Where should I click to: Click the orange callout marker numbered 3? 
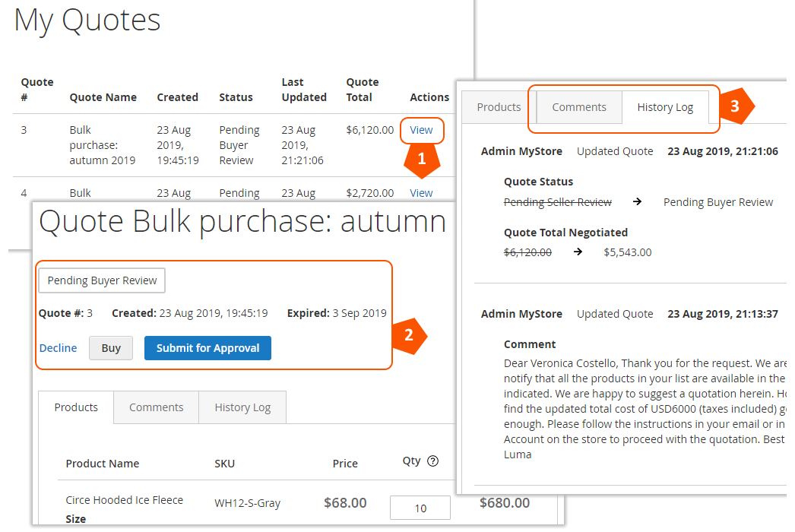click(x=735, y=106)
